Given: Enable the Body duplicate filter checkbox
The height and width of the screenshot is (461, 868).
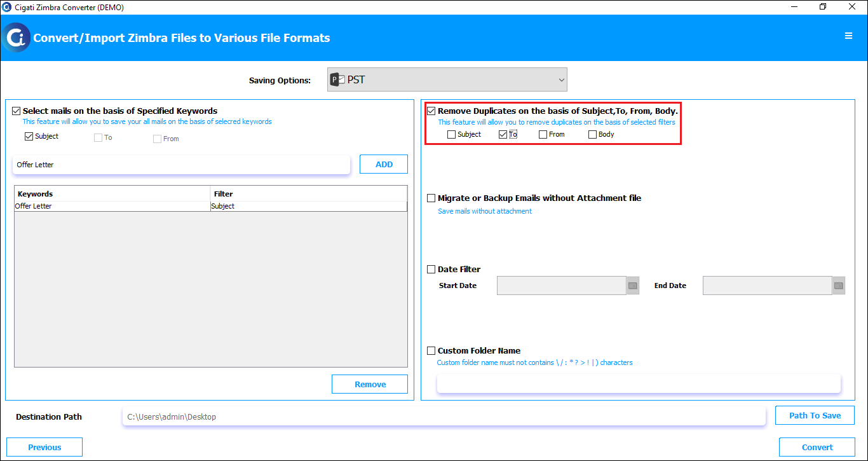Looking at the screenshot, I should click(x=592, y=134).
